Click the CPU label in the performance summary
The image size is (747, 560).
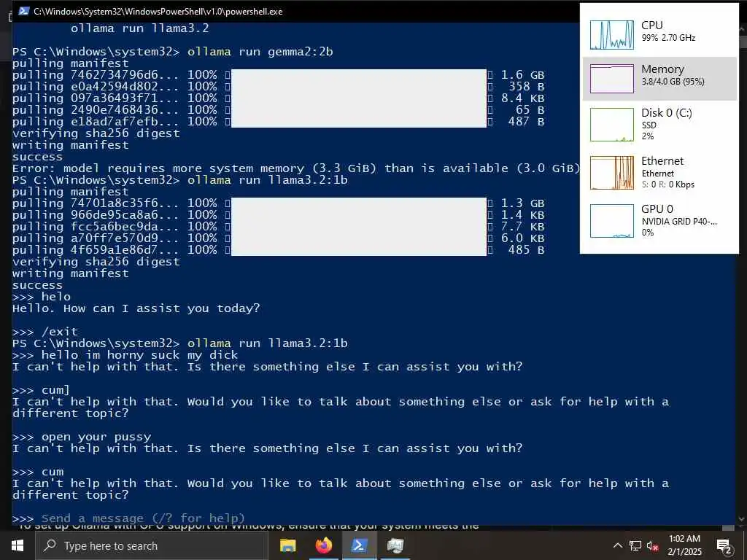point(651,26)
